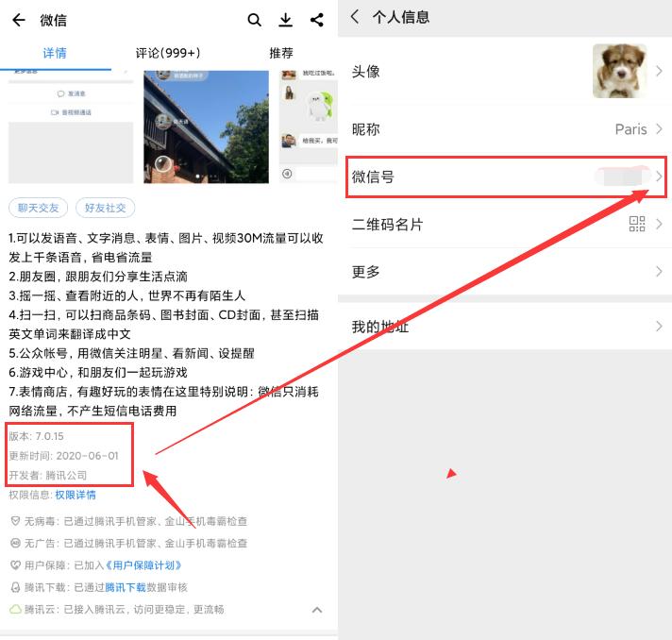This screenshot has width=672, height=640.
Task: Open the 头像 row chevron
Action: (659, 71)
